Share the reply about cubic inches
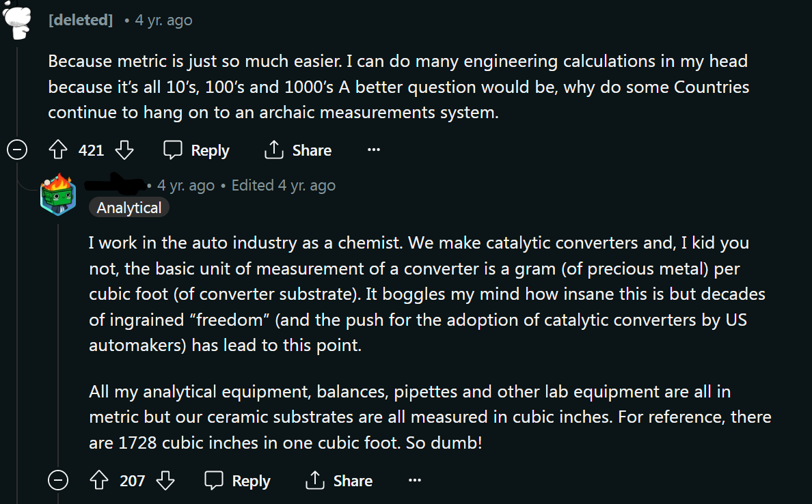Screen dimensions: 812x504 (x=339, y=480)
